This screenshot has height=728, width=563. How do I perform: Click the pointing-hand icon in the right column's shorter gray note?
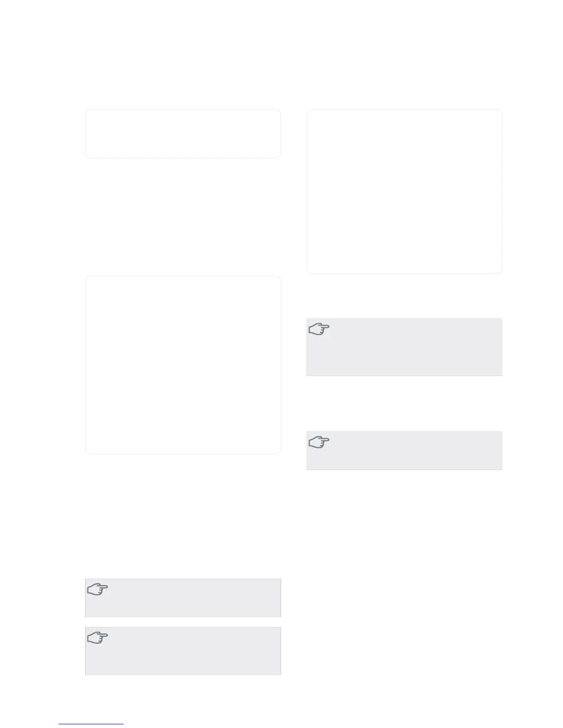click(x=319, y=442)
